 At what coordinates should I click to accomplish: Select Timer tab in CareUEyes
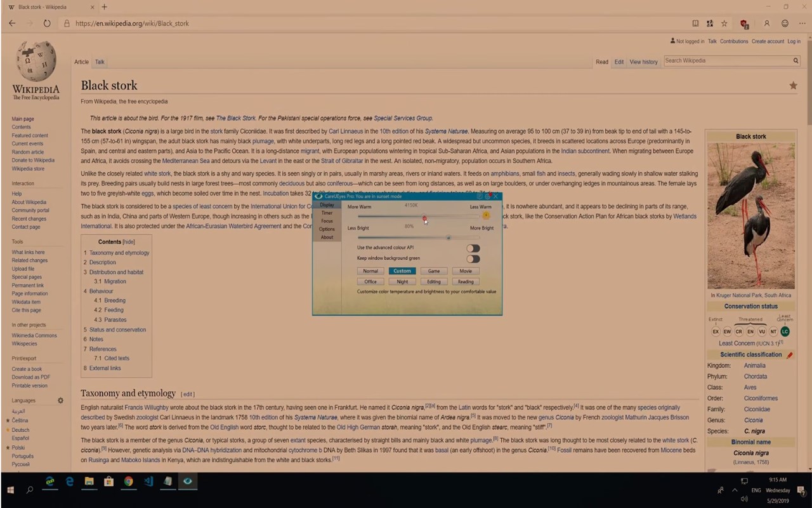click(327, 213)
